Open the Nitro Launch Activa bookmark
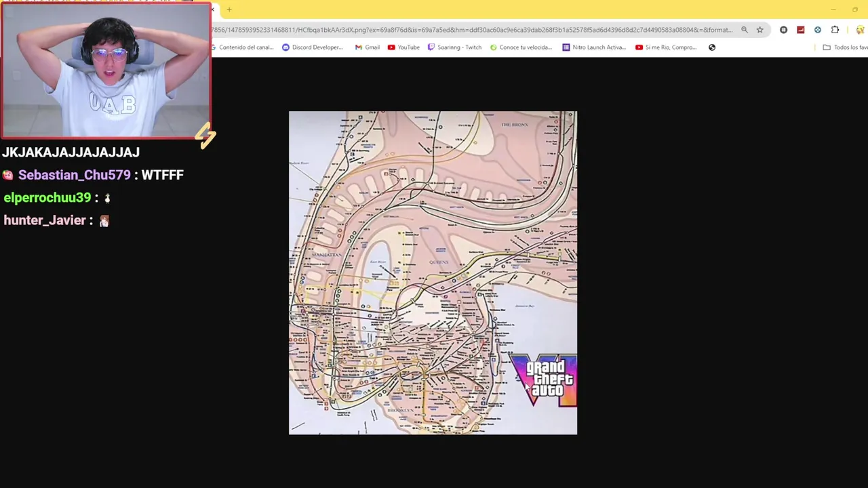Viewport: 868px width, 488px height. (x=594, y=47)
